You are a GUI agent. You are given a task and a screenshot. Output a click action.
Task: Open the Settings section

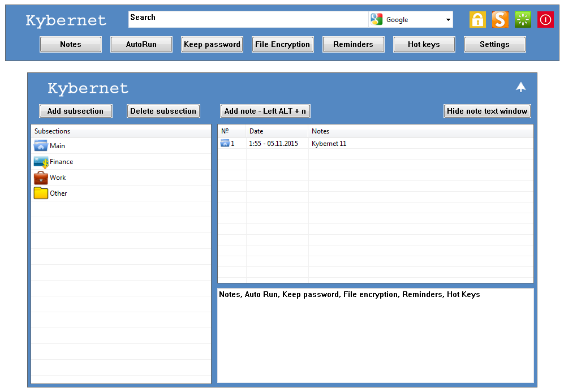point(494,45)
